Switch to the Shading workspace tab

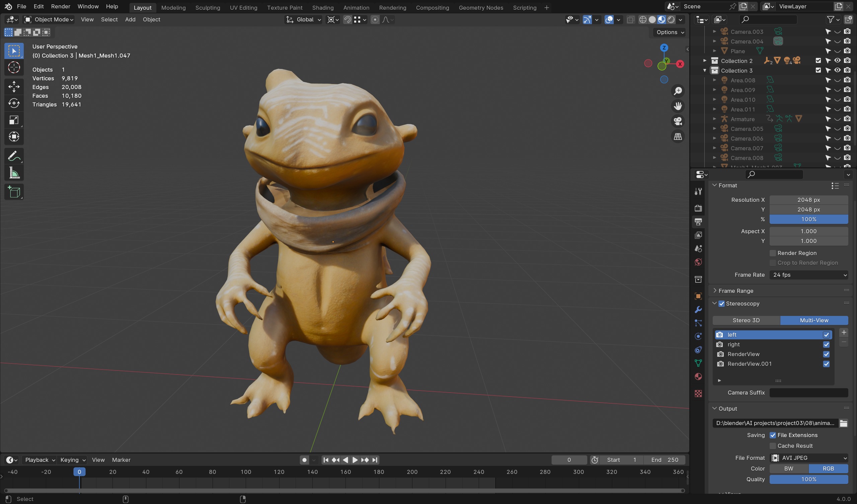(x=323, y=7)
